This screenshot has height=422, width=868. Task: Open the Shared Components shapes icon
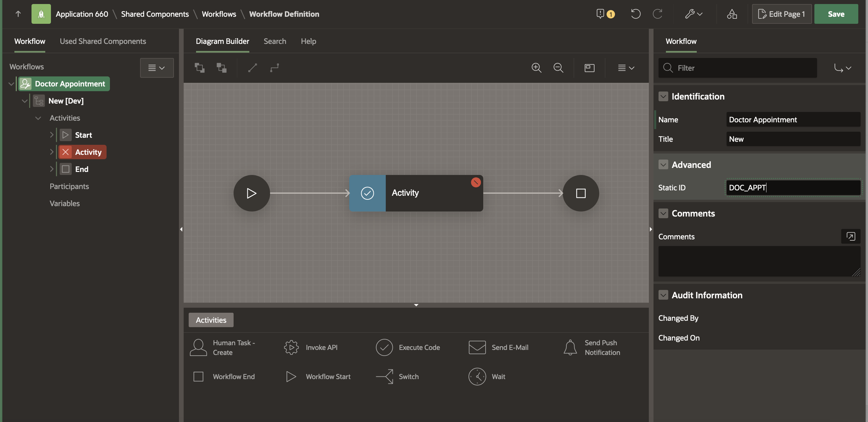732,14
